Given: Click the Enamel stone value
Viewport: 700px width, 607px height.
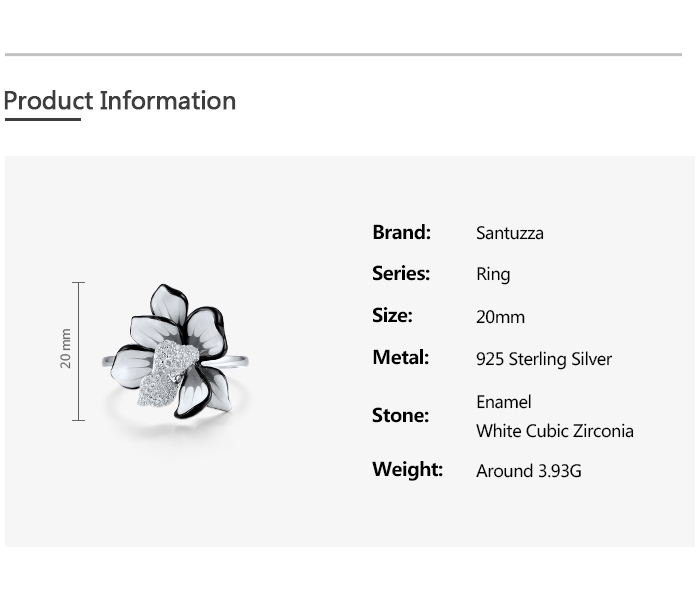Looking at the screenshot, I should pyautogui.click(x=504, y=402).
